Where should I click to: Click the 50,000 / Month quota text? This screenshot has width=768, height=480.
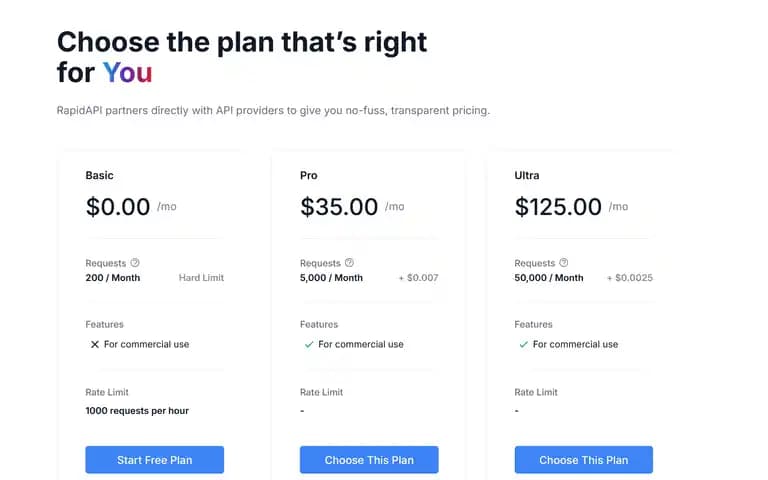[x=549, y=278]
